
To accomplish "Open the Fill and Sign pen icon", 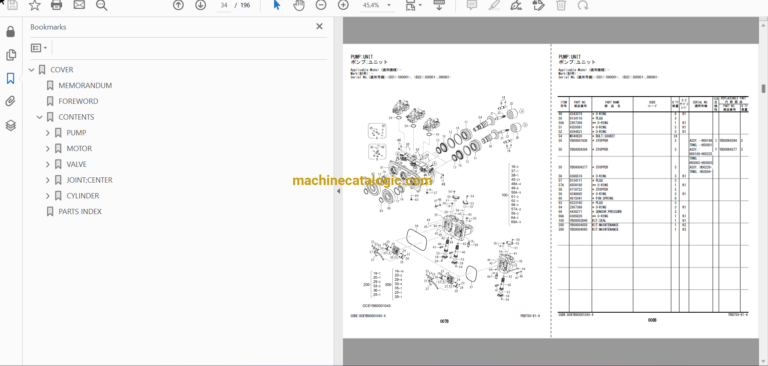I will point(516,5).
